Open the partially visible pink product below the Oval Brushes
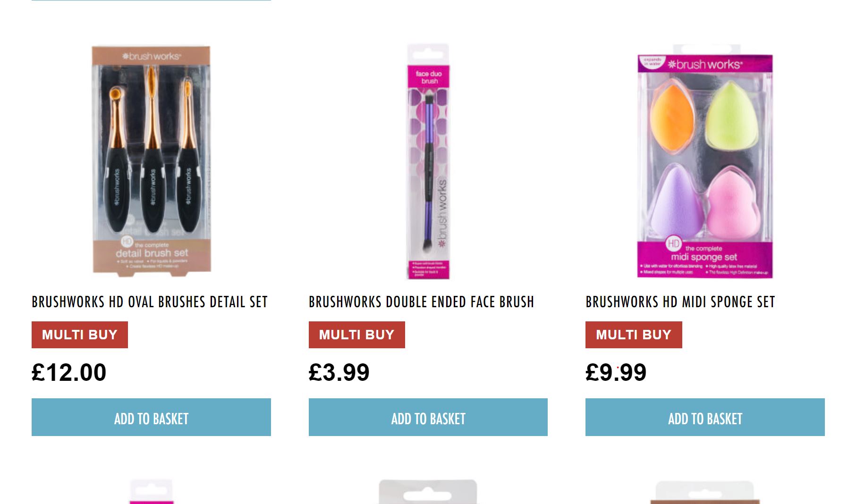This screenshot has height=504, width=848. 151,492
